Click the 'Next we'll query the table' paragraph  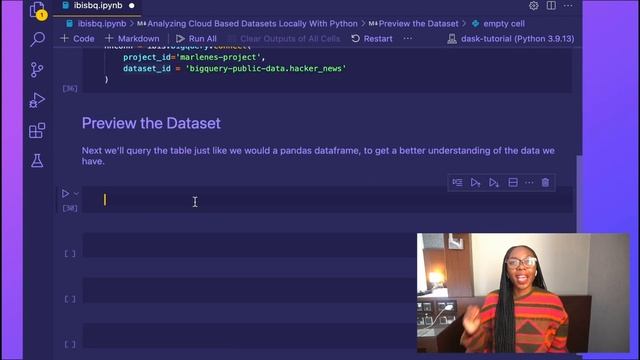[x=318, y=156]
